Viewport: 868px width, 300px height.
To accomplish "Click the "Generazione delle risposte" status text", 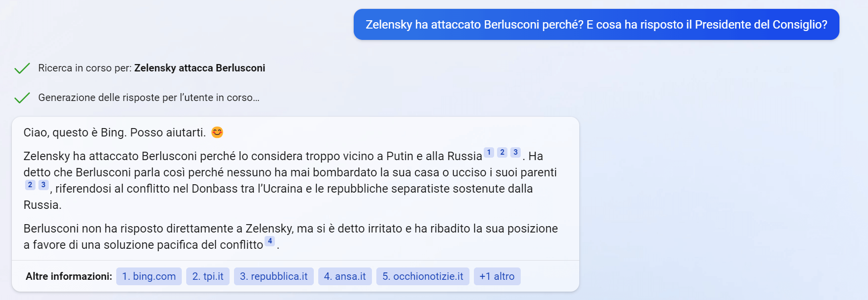I will click(x=149, y=98).
